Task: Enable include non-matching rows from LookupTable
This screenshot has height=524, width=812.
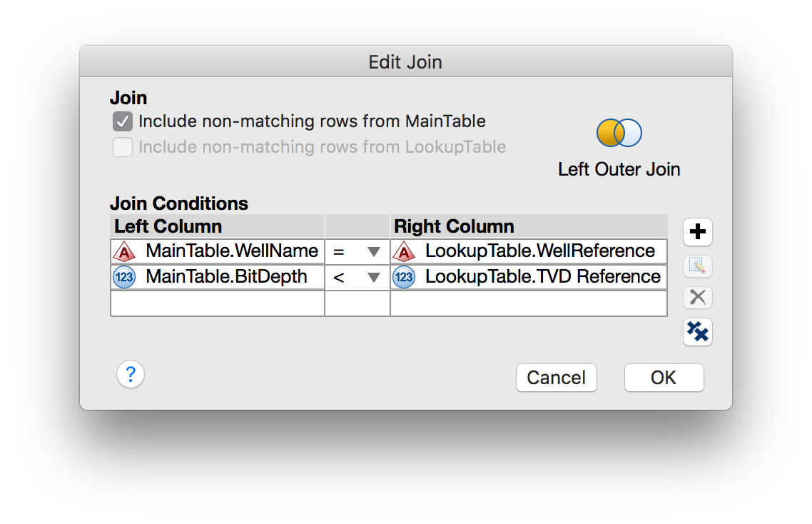Action: point(123,148)
